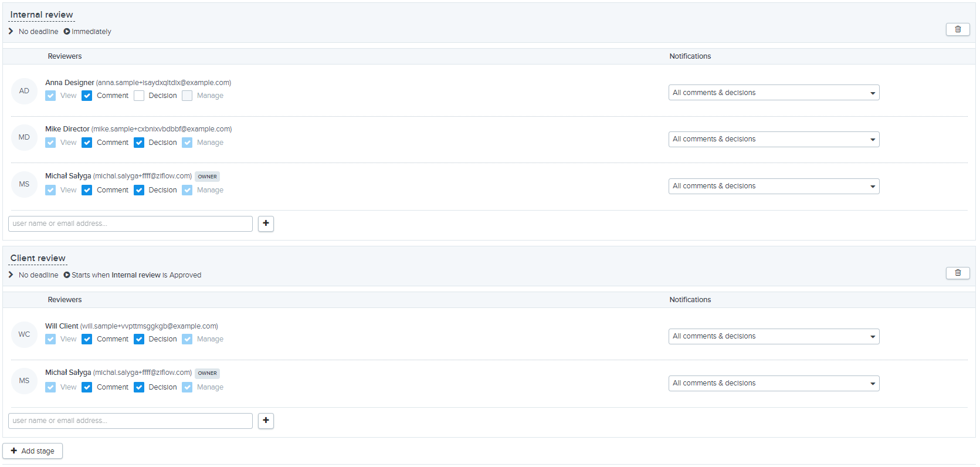980x467 pixels.
Task: Focus Client review user name or email field
Action: [x=130, y=421]
